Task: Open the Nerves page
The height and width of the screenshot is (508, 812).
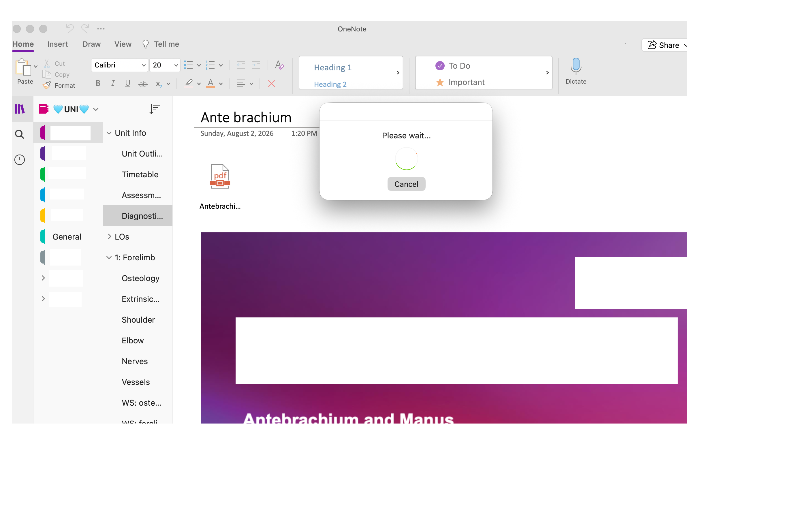Action: (138, 362)
